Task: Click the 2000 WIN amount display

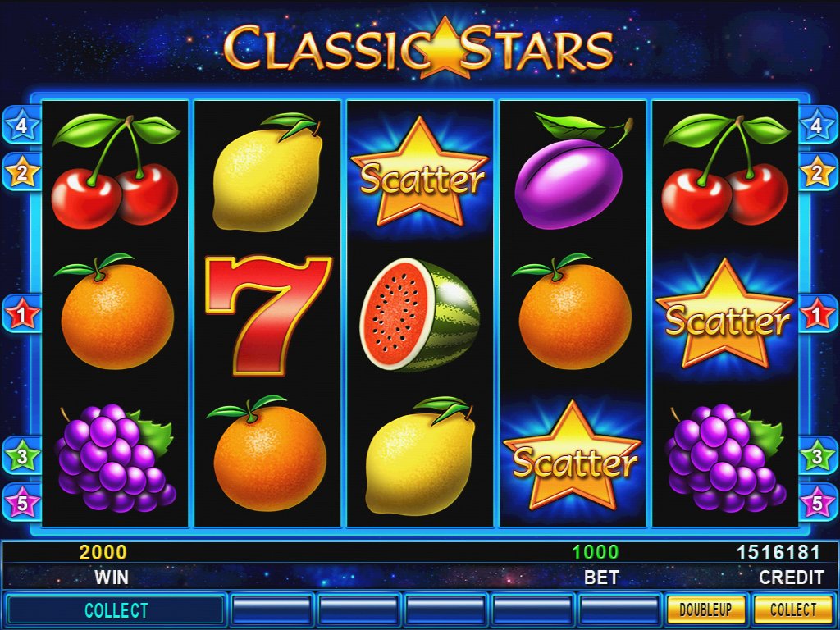Action: click(x=103, y=552)
